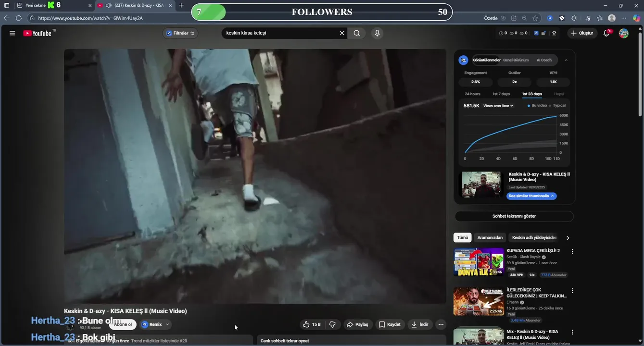The image size is (644, 346).
Task: Go back with the browser back arrow
Action: [x=6, y=18]
